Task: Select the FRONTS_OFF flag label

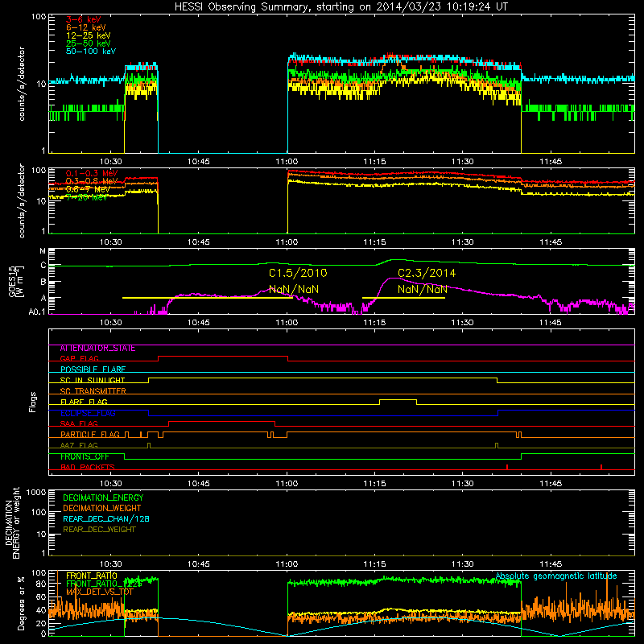Action: tap(85, 456)
